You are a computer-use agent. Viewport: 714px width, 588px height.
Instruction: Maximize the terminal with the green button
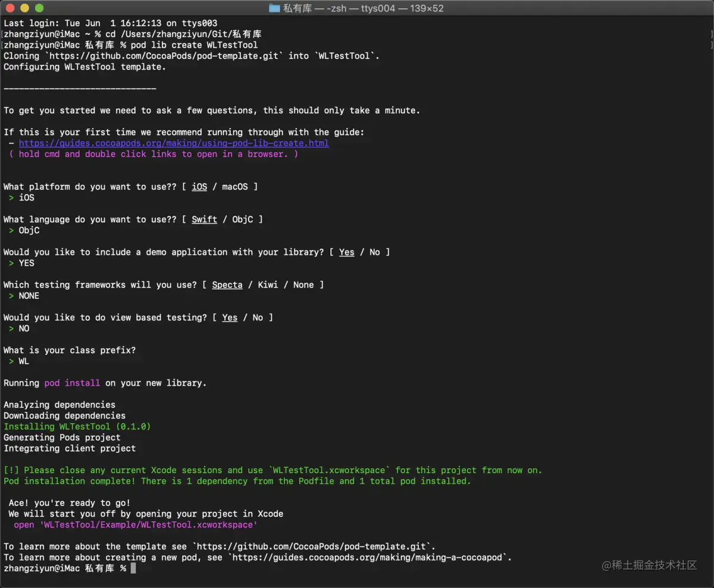pyautogui.click(x=39, y=8)
